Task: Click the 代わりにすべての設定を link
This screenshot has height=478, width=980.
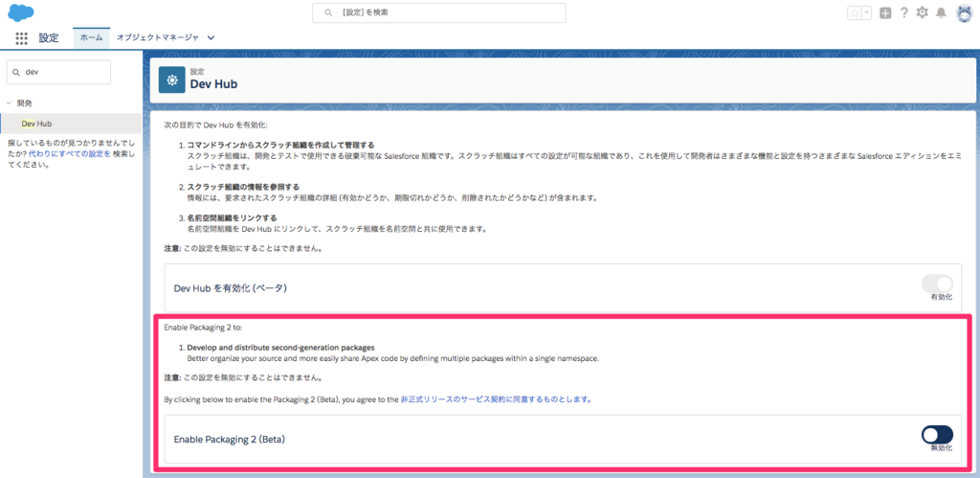Action: click(x=69, y=153)
